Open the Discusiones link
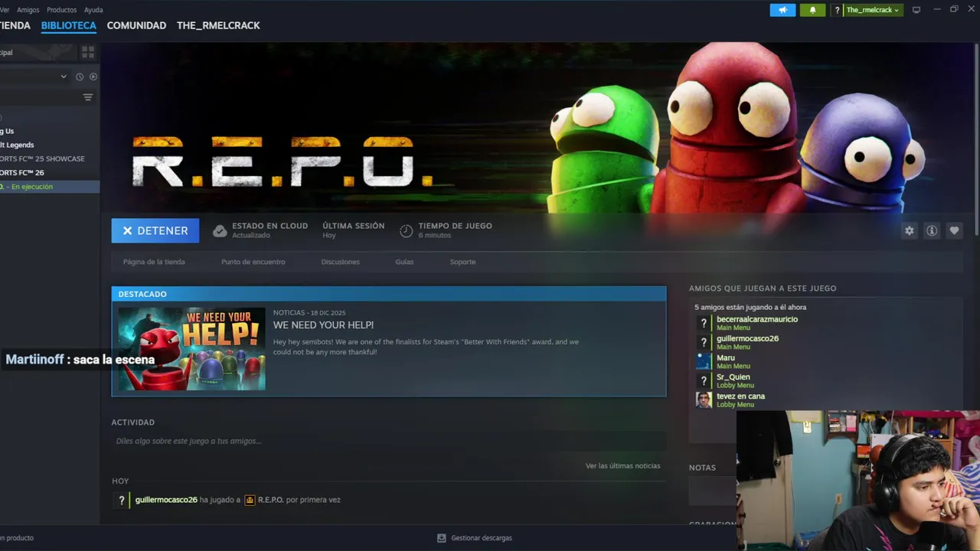The width and height of the screenshot is (980, 551). [x=341, y=262]
